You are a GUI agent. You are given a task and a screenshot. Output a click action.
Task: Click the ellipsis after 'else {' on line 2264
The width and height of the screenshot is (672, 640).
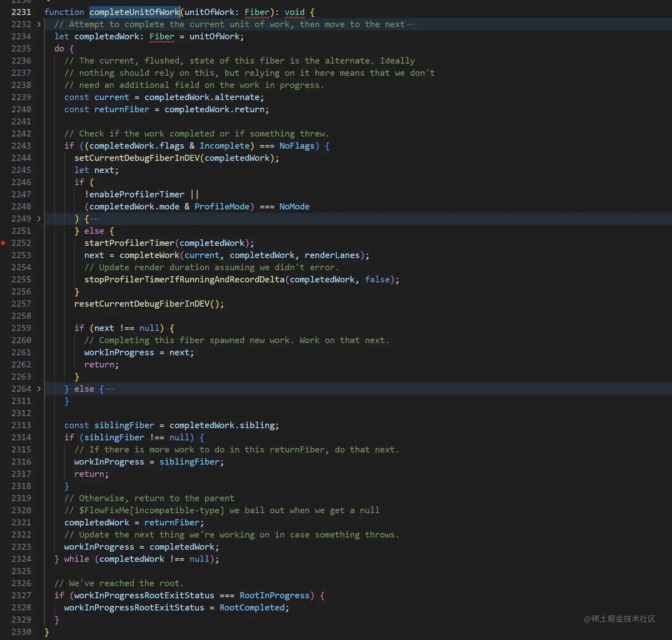click(x=110, y=389)
